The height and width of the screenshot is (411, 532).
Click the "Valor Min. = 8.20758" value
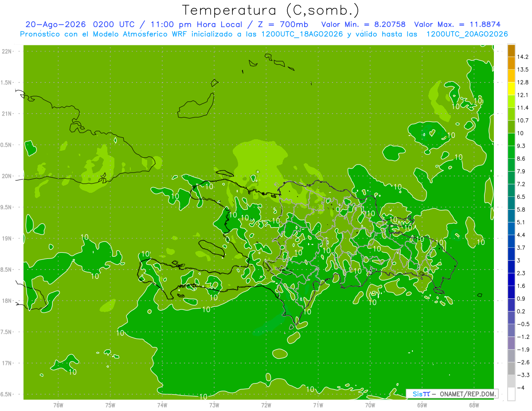pyautogui.click(x=364, y=24)
